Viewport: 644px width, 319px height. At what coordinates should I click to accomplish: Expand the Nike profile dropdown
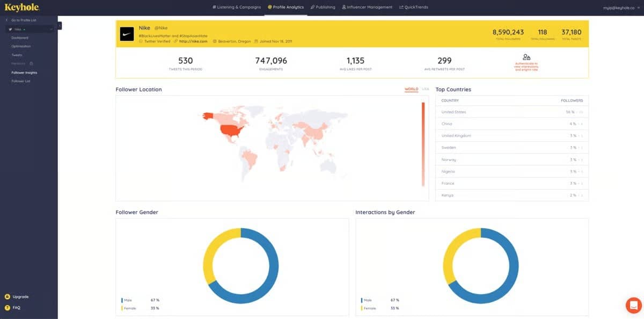tap(51, 29)
